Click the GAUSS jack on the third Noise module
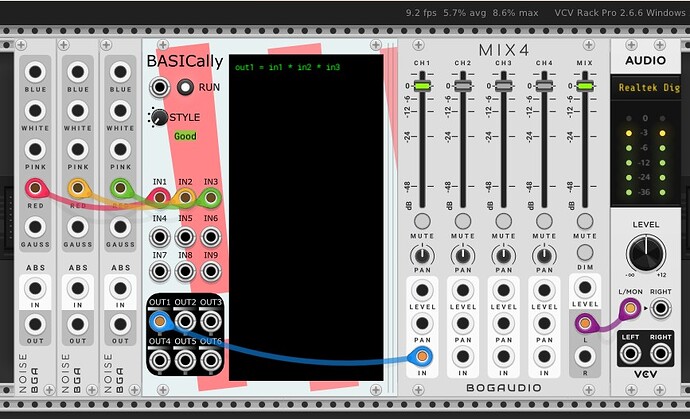 (x=121, y=226)
